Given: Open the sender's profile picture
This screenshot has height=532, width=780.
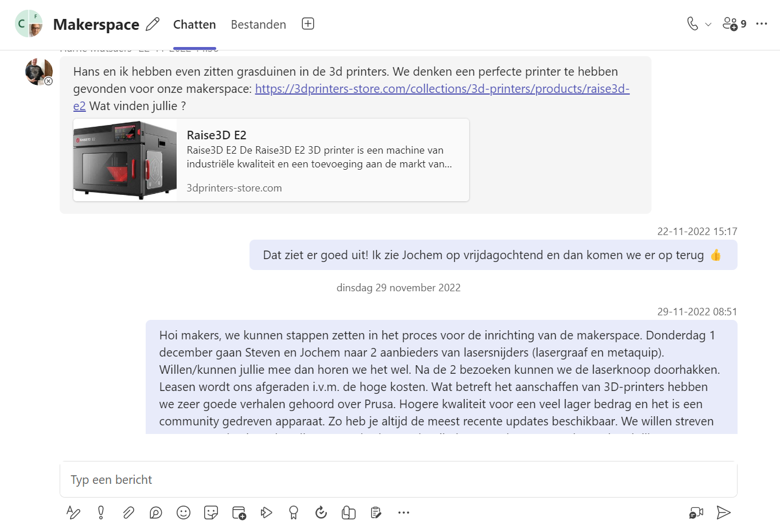Looking at the screenshot, I should (38, 72).
